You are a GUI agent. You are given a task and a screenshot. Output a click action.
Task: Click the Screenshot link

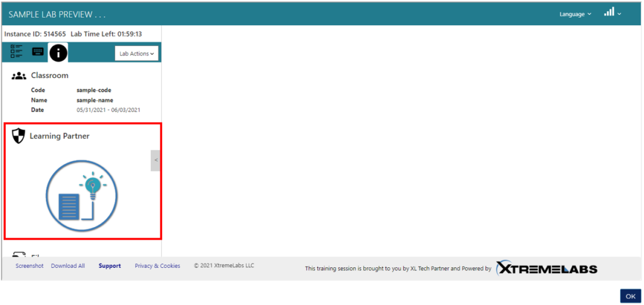(30, 266)
